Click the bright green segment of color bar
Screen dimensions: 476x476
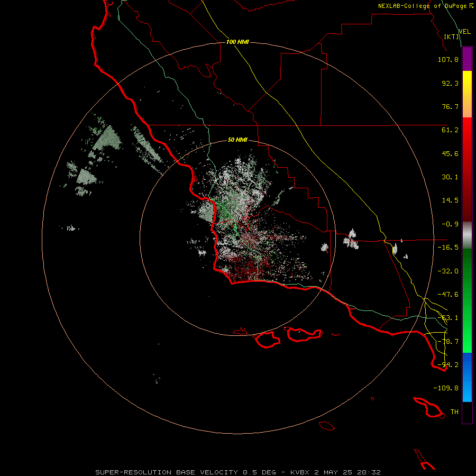coord(467,300)
